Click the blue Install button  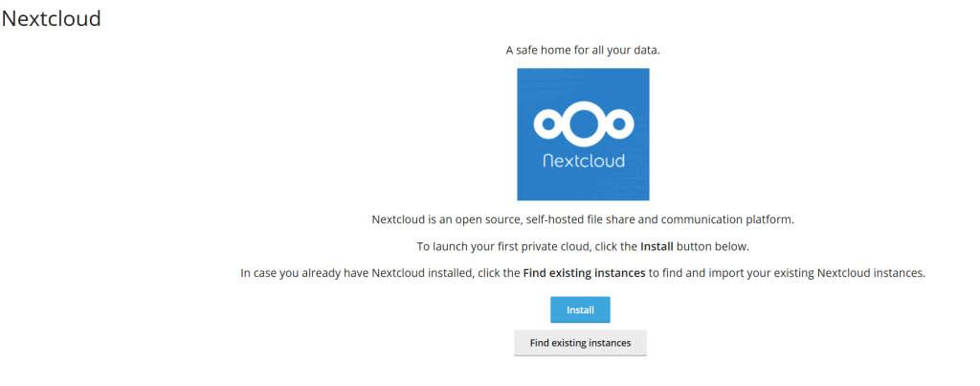click(x=580, y=310)
